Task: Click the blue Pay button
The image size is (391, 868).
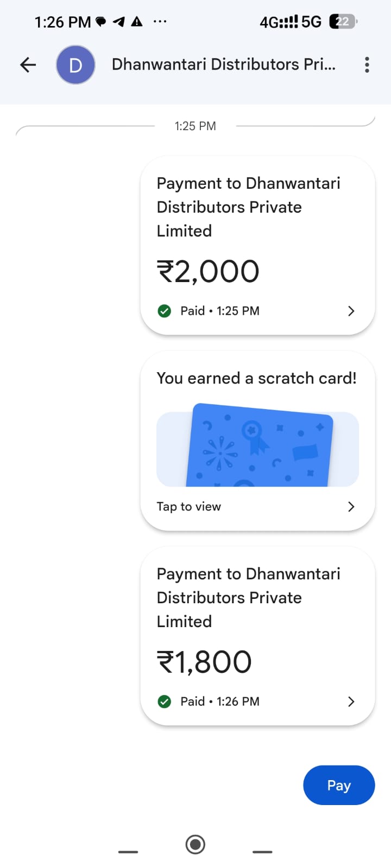Action: pos(339,785)
